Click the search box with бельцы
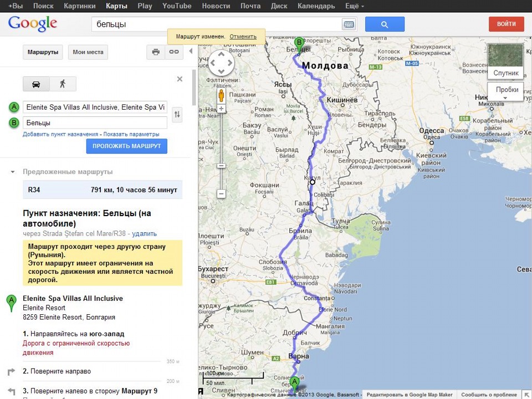This screenshot has height=399, width=532. 217,24
